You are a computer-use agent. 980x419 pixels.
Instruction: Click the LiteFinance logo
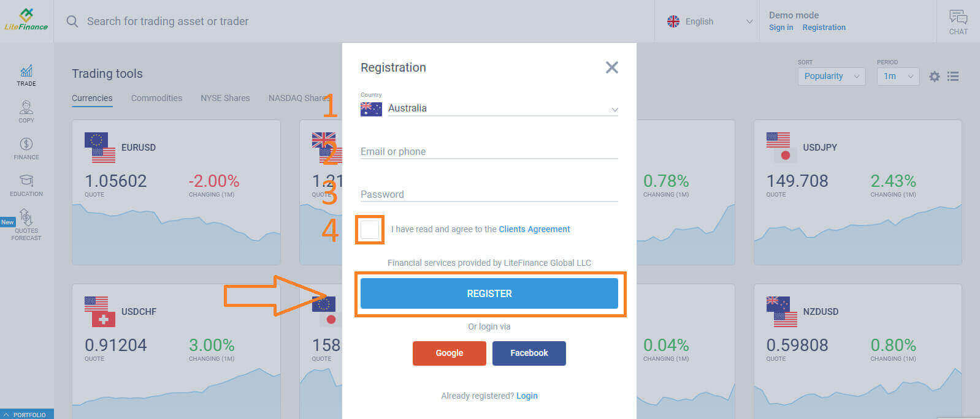26,20
